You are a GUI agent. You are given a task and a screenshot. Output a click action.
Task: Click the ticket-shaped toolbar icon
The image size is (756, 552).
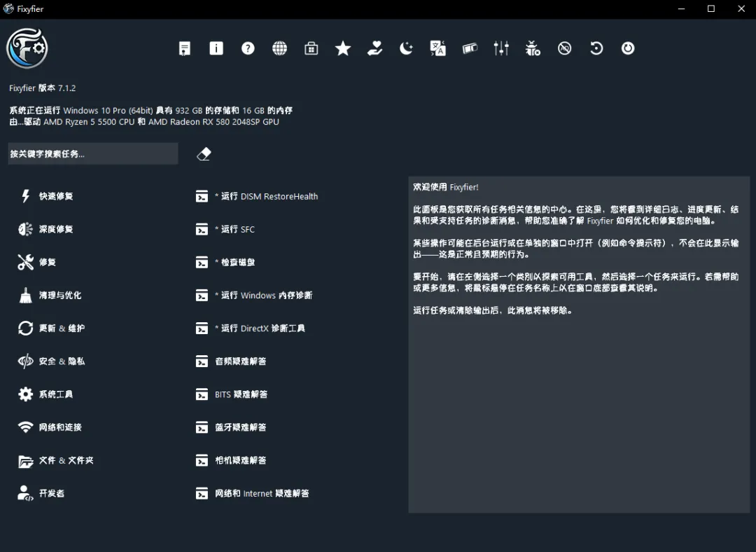pos(470,48)
